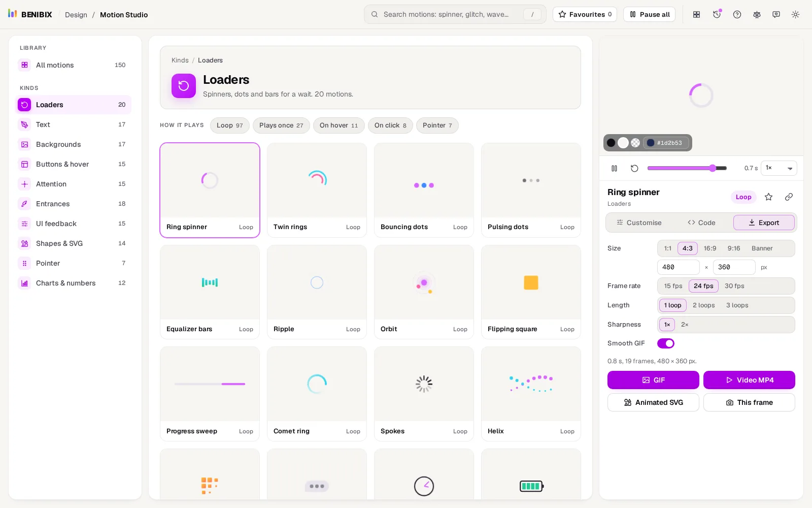Viewport: 812px width, 508px height.
Task: Open the Backgrounds kind in sidebar
Action: pos(74,144)
